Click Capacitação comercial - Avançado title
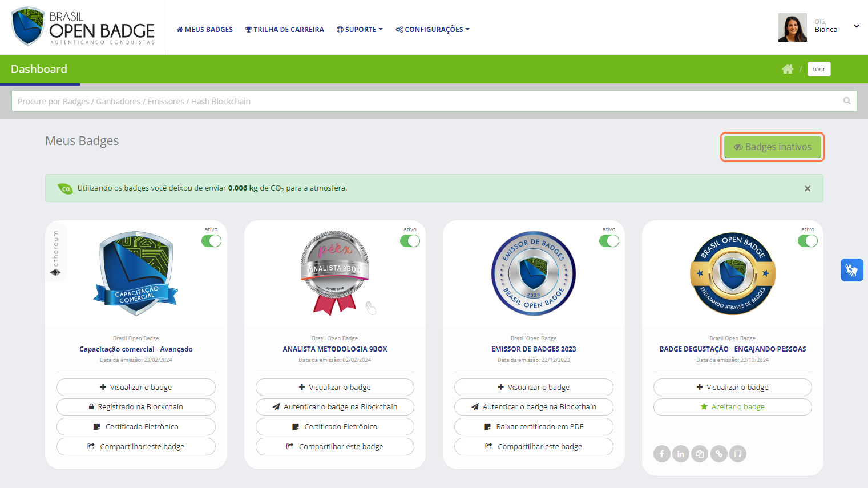Image resolution: width=868 pixels, height=488 pixels. (136, 349)
